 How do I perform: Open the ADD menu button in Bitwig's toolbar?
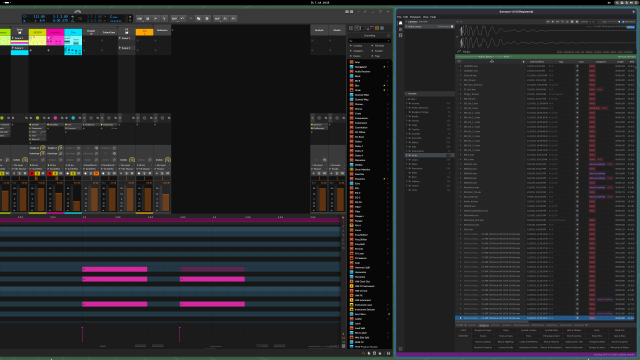point(140,18)
